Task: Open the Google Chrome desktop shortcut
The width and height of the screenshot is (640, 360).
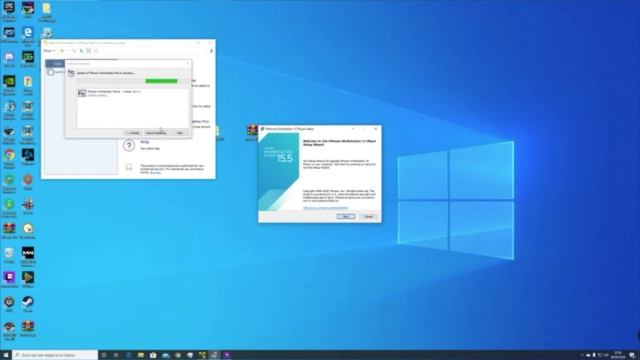Action: tap(9, 158)
